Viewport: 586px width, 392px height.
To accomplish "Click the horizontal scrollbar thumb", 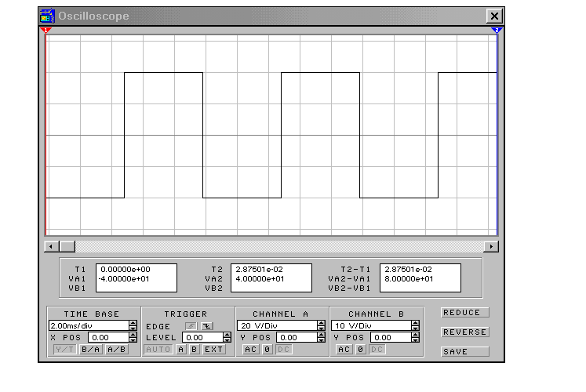I will coord(67,246).
